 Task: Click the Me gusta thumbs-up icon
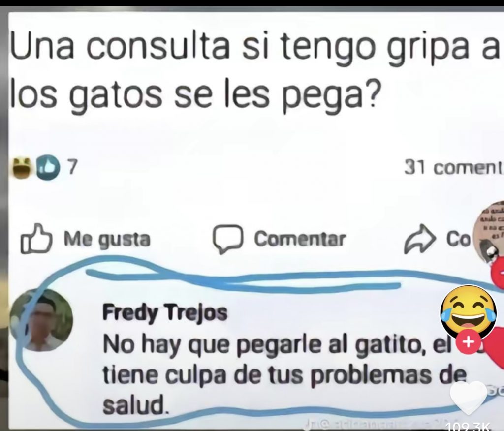point(36,239)
